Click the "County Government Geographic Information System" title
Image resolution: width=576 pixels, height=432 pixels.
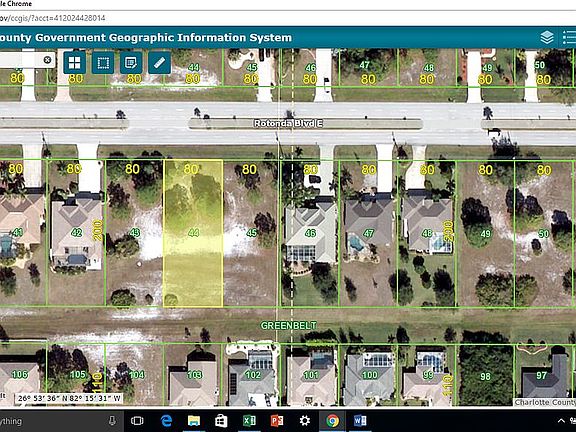point(146,37)
